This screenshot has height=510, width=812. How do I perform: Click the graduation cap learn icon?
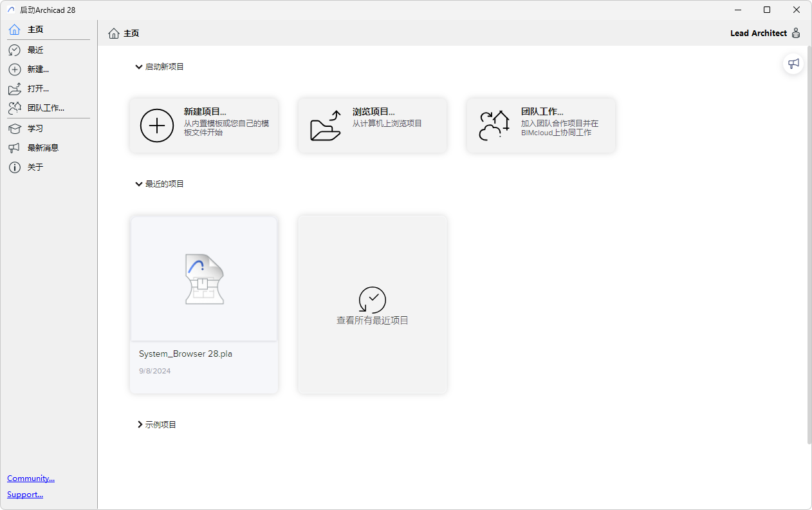14,129
